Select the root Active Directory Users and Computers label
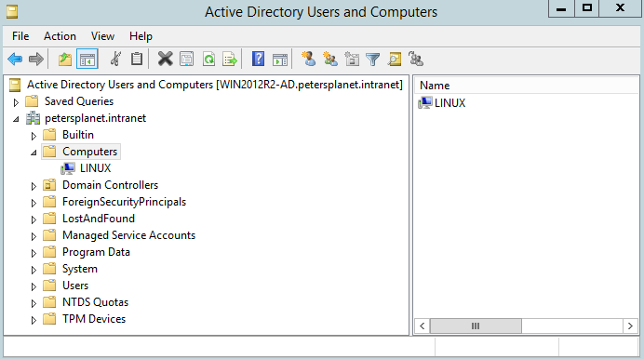Image resolution: width=644 pixels, height=359 pixels. point(215,85)
